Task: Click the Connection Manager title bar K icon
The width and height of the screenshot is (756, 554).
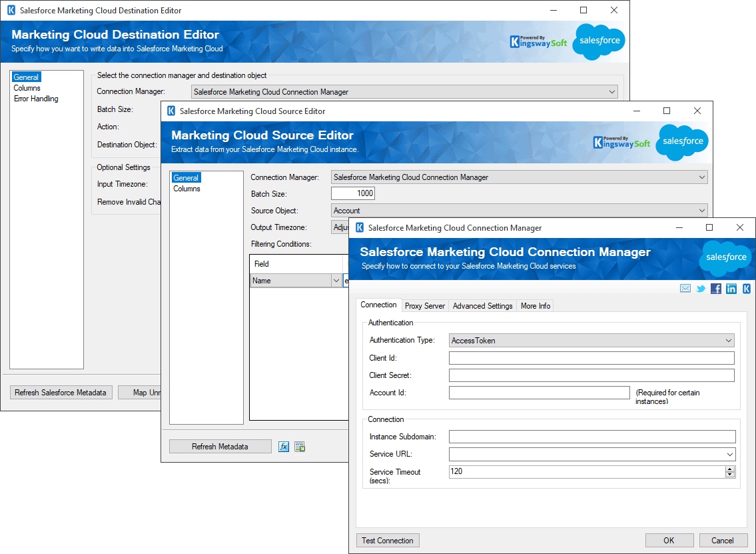Action: tap(360, 228)
